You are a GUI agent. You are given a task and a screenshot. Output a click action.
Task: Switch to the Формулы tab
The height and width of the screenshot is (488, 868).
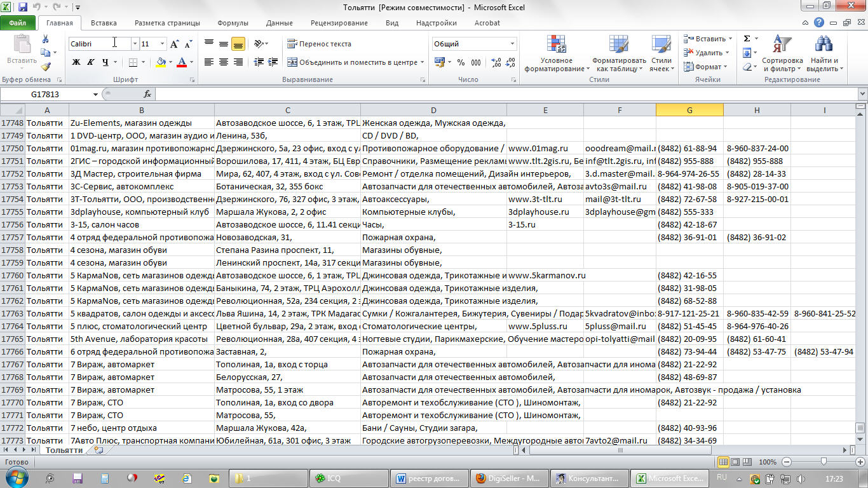click(x=233, y=23)
